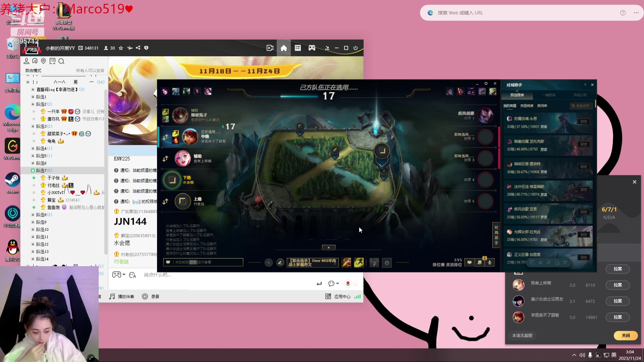Image resolution: width=644 pixels, height=362 pixels.
Task: Switch to the 阵容分析 tab
Action: coord(580,95)
